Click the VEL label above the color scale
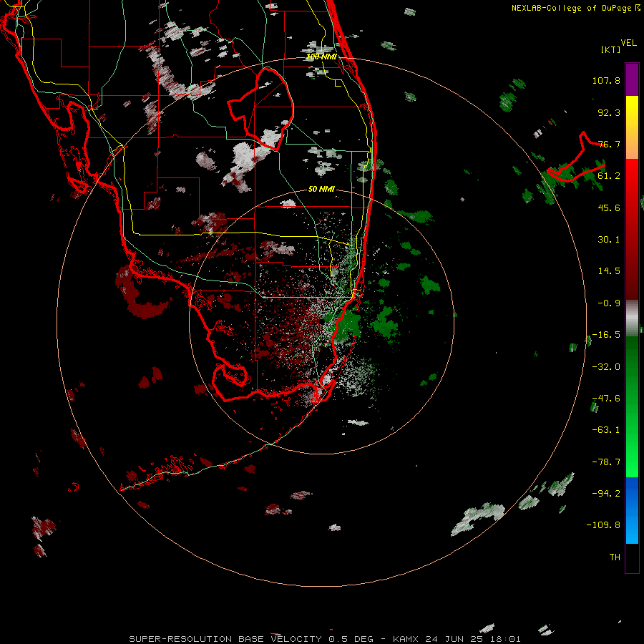 (x=628, y=43)
